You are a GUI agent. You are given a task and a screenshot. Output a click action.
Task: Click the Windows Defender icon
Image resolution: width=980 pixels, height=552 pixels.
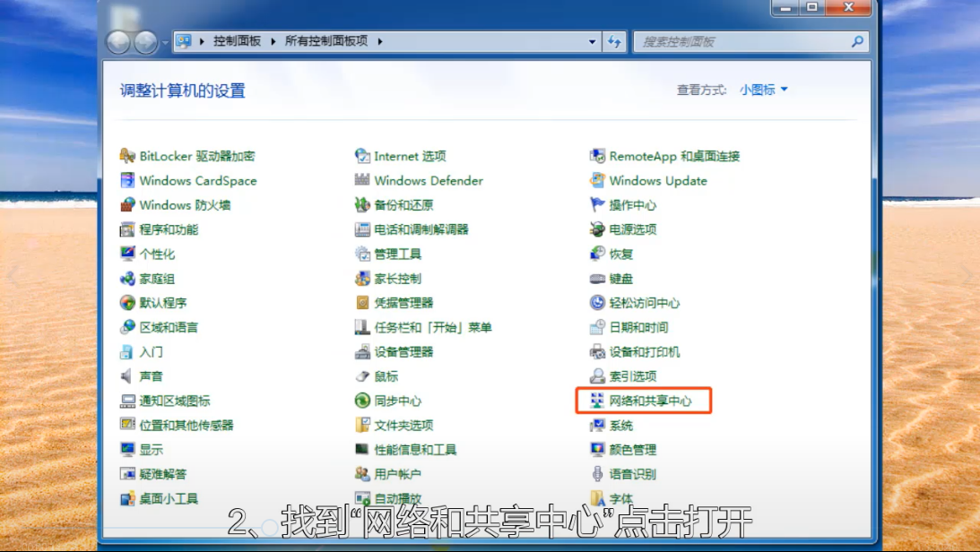pyautogui.click(x=362, y=180)
